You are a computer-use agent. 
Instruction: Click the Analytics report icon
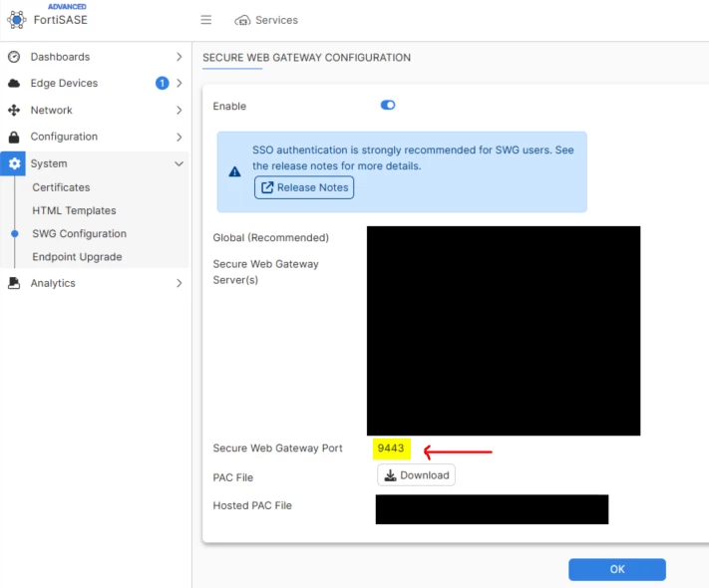pyautogui.click(x=14, y=283)
